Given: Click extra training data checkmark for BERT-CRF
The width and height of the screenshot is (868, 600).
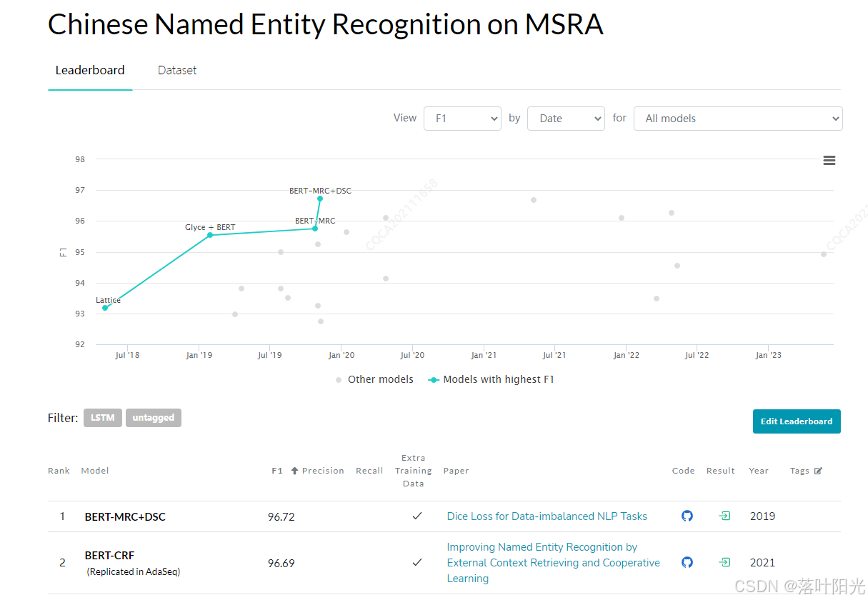Looking at the screenshot, I should (417, 562).
